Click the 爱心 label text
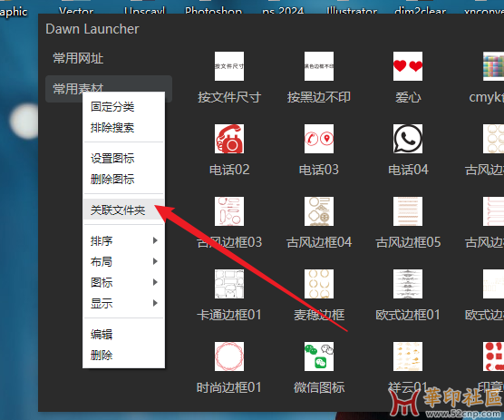This screenshot has height=420, width=504. [408, 97]
